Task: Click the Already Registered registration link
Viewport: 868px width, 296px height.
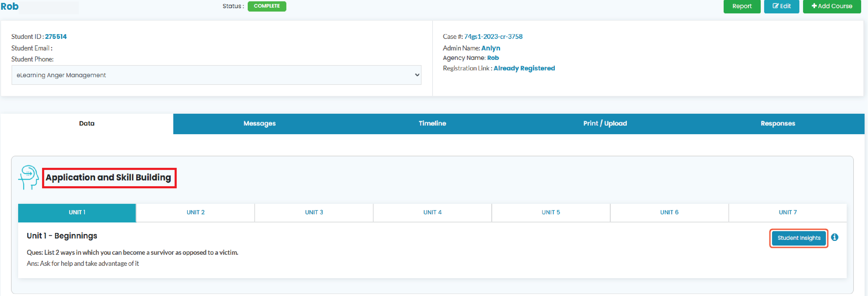Action: 524,68
